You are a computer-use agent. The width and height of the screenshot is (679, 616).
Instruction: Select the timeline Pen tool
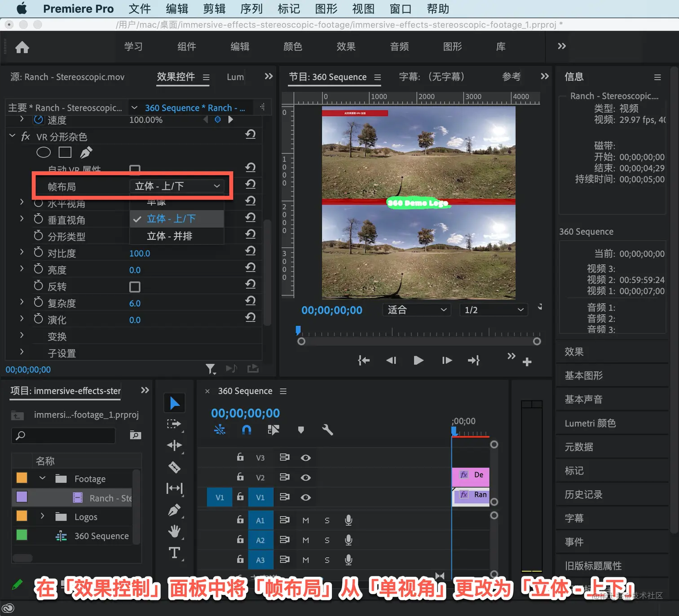tap(174, 510)
